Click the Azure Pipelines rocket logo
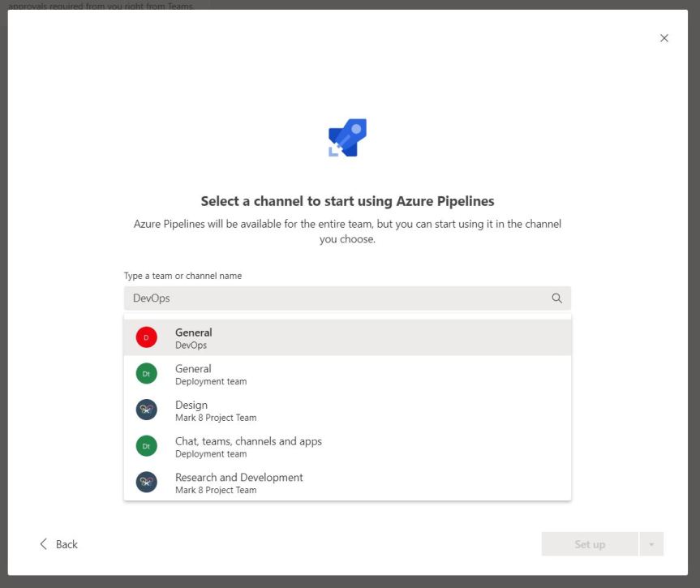The width and height of the screenshot is (700, 588). pyautogui.click(x=348, y=138)
